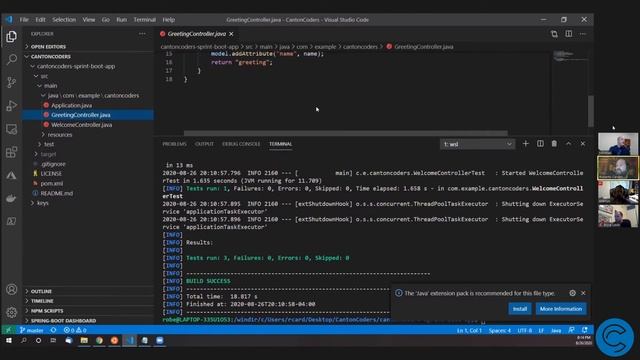Click Open Changes icon in editor toolbar
640x360 pixels.
[554, 34]
